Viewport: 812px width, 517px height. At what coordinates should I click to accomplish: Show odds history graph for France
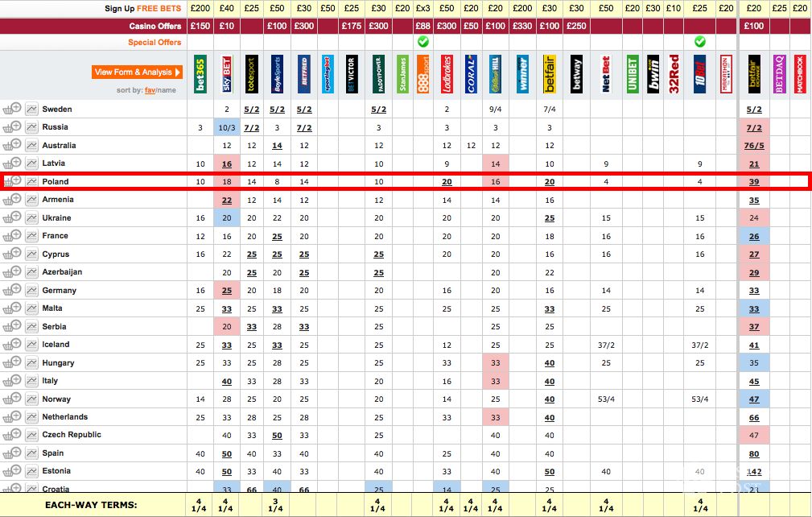pos(31,236)
